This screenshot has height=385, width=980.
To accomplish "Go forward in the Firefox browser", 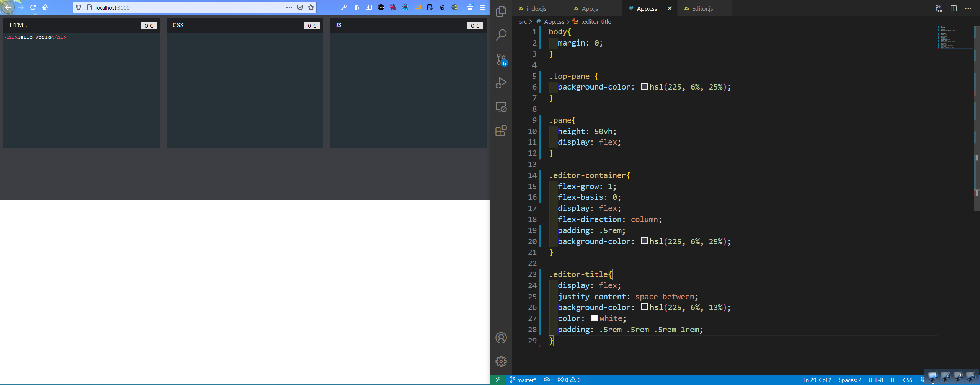I will click(21, 7).
